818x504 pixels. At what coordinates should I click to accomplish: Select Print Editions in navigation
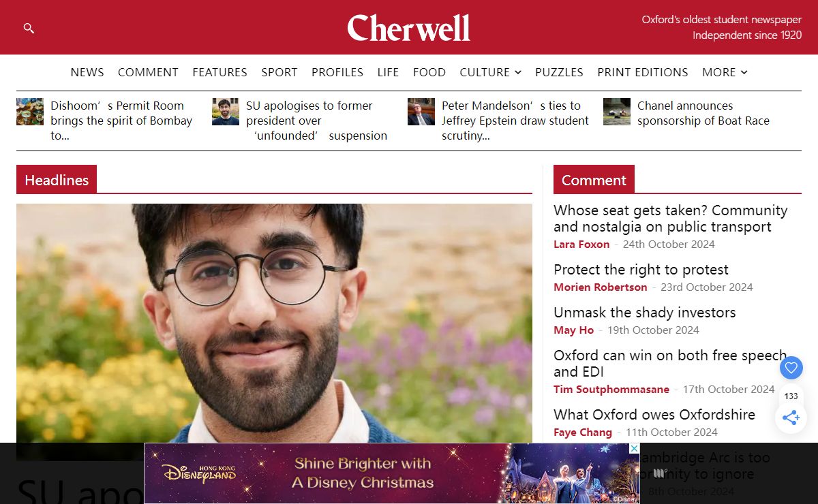pyautogui.click(x=643, y=72)
